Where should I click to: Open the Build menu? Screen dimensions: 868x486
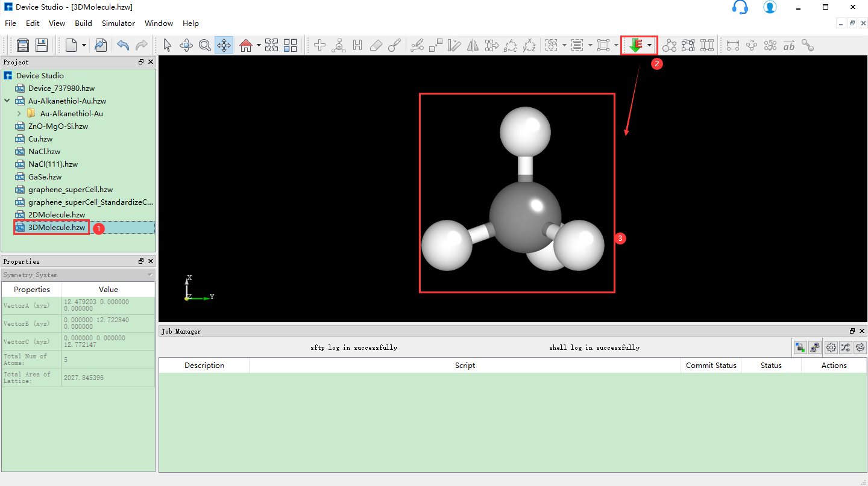83,23
